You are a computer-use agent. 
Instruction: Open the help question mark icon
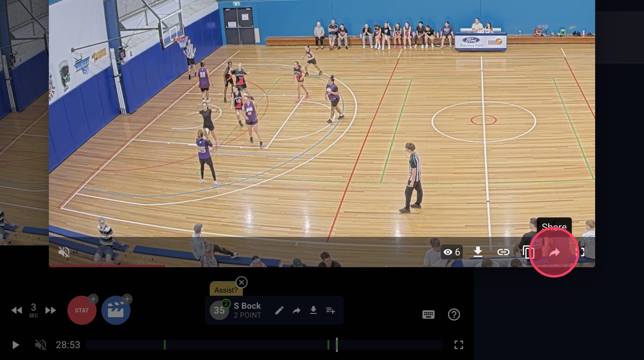tap(454, 315)
